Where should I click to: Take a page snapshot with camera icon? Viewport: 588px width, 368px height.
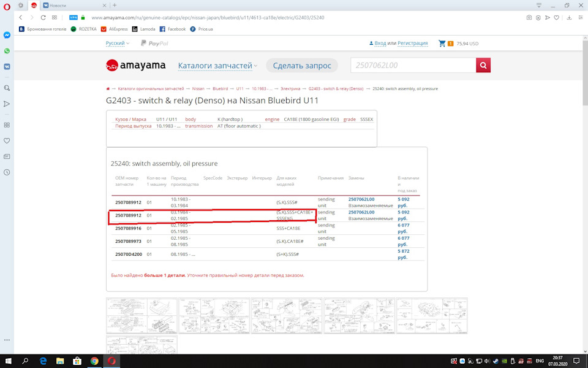[x=529, y=17]
